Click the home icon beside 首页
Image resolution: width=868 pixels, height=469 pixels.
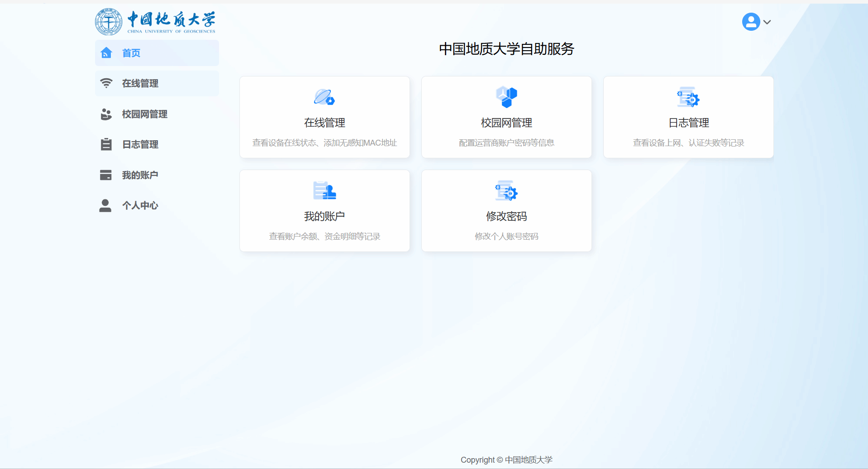pos(106,53)
